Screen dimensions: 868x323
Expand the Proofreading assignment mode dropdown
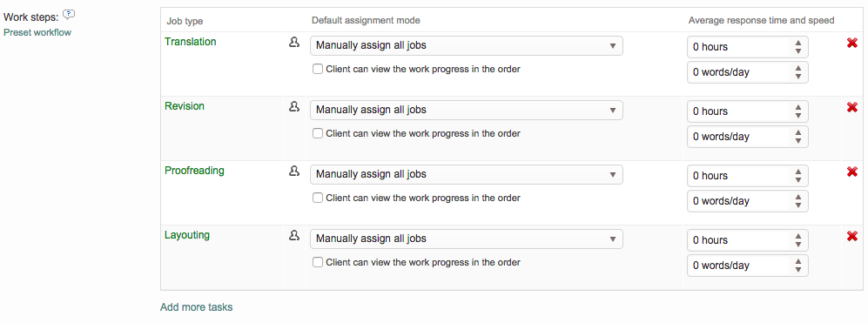[x=466, y=174]
